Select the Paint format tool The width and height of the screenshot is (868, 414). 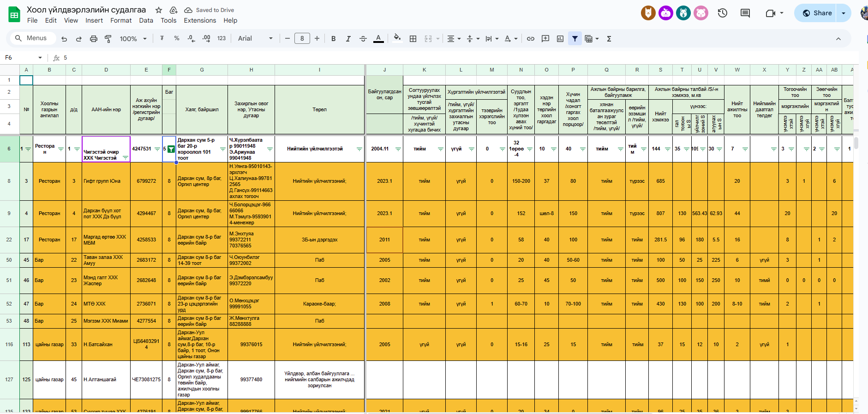pyautogui.click(x=108, y=39)
